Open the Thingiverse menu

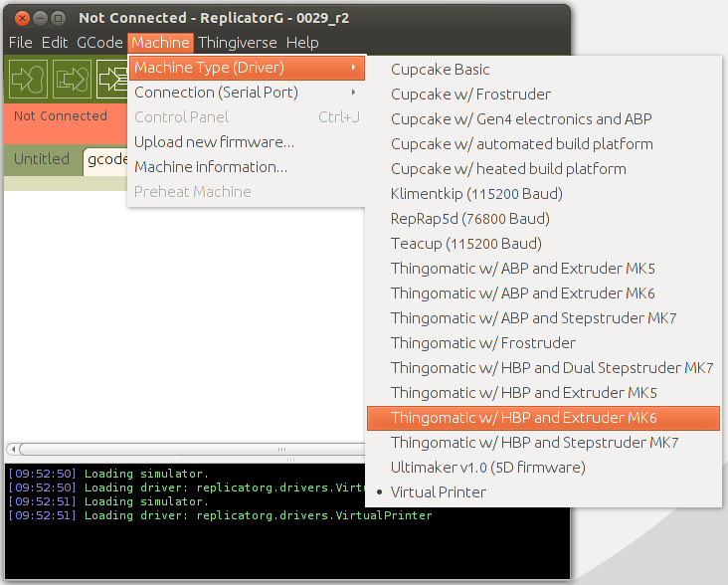pyautogui.click(x=238, y=43)
